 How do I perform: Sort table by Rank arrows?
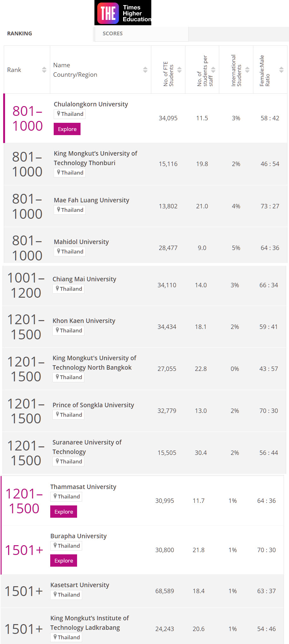[x=44, y=70]
